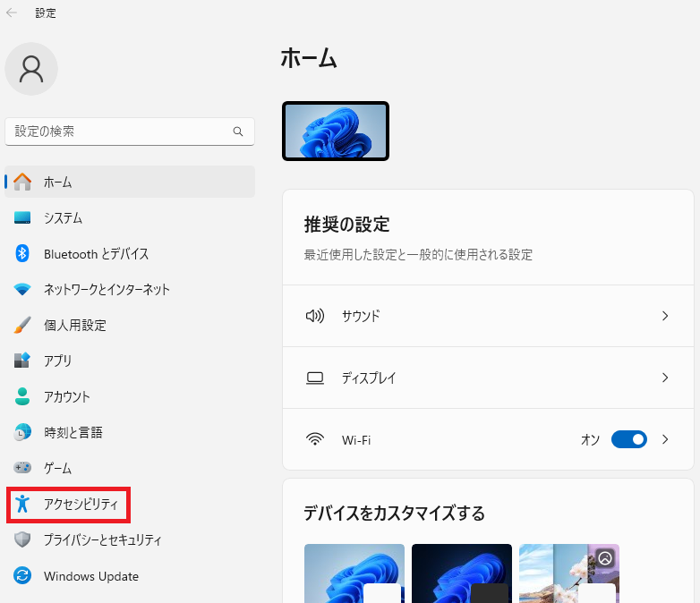700x603 pixels.
Task: Go to 時刻と言語 settings
Action: pos(73,433)
